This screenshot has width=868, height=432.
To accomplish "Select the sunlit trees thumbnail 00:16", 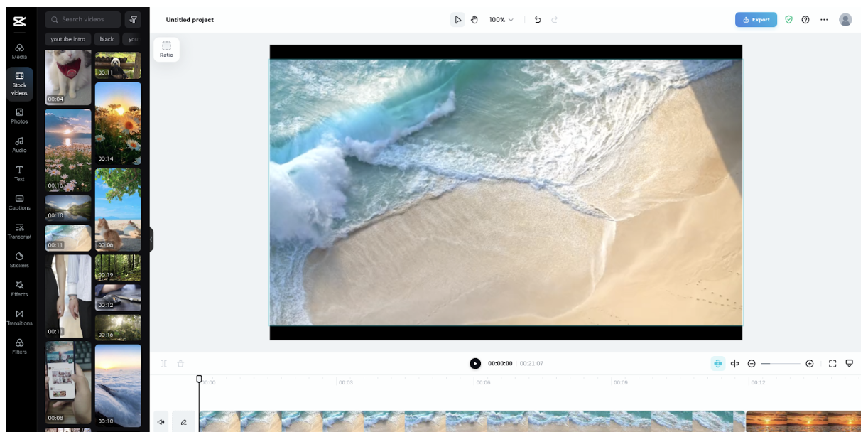I will point(118,328).
